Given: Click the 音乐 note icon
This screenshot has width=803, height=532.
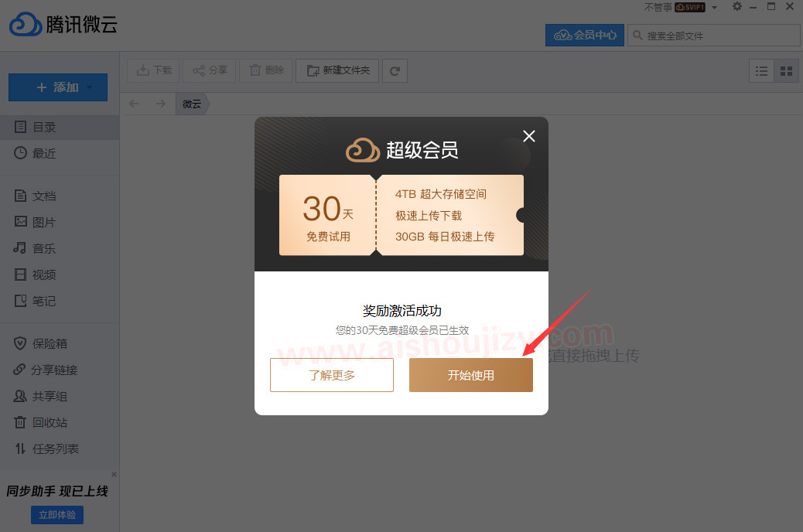Looking at the screenshot, I should pyautogui.click(x=19, y=247).
